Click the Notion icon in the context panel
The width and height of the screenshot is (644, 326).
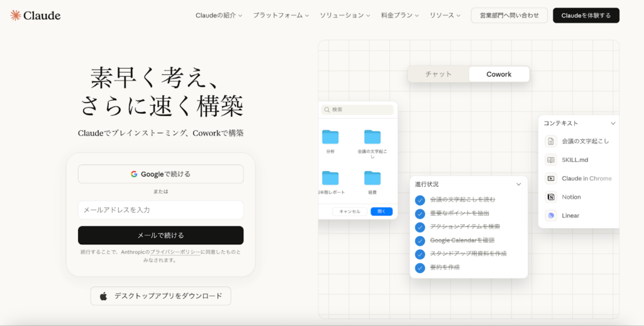coord(551,197)
